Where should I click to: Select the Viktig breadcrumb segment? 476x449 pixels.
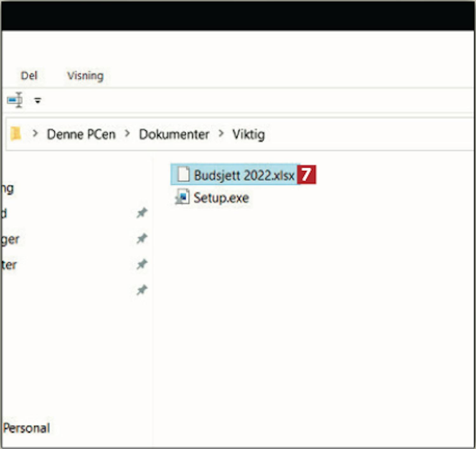(248, 134)
